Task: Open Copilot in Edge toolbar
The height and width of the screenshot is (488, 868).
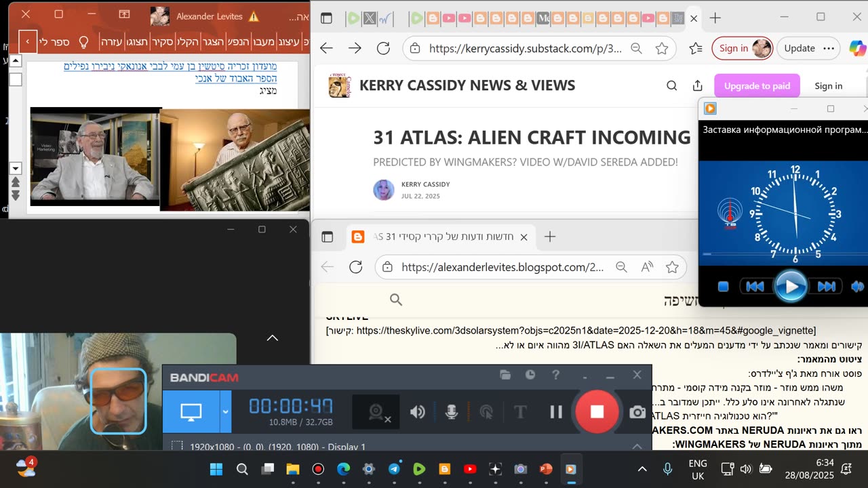Action: pyautogui.click(x=857, y=48)
